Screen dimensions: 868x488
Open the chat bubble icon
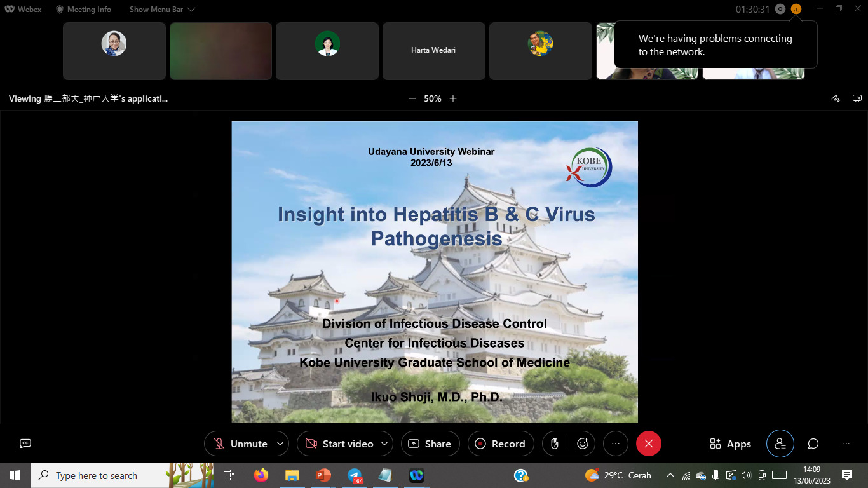pos(813,444)
